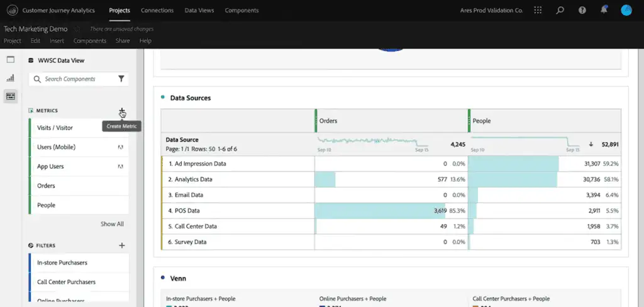Click the filter funnel icon in search
644x307 pixels.
pos(121,79)
